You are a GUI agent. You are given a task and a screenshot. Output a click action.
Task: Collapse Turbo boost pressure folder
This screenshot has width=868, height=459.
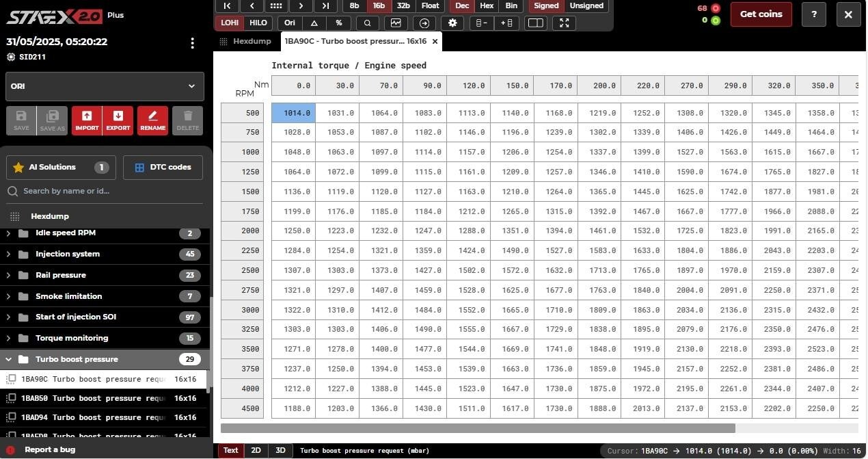pyautogui.click(x=9, y=359)
